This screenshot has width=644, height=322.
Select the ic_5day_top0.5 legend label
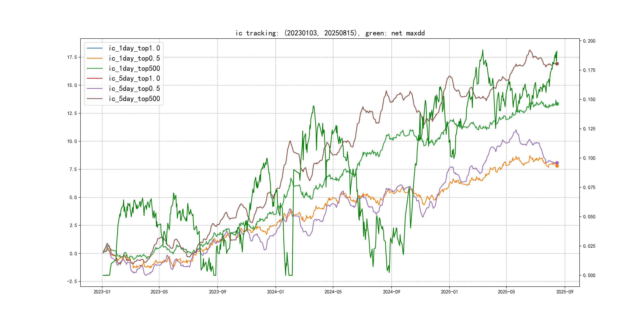pyautogui.click(x=134, y=88)
